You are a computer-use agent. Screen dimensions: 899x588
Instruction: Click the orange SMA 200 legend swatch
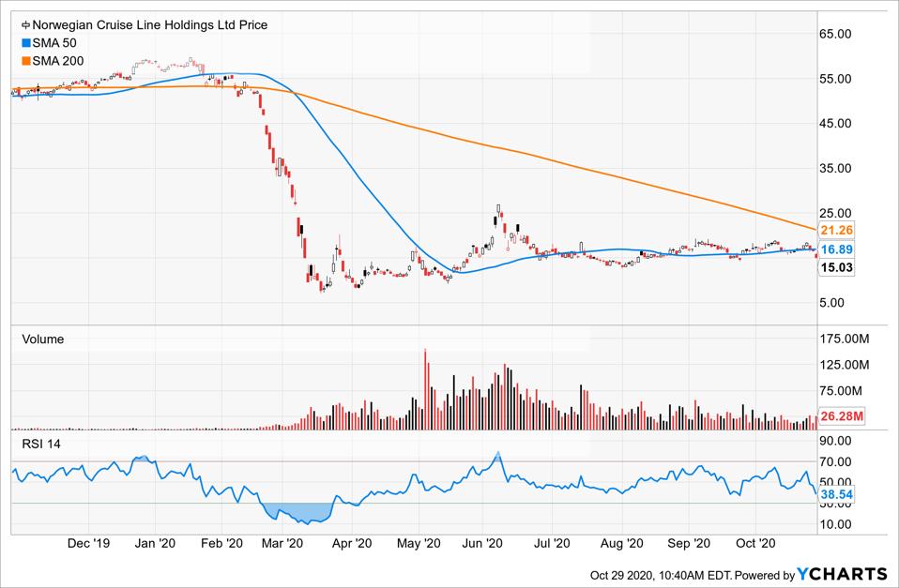[25, 61]
